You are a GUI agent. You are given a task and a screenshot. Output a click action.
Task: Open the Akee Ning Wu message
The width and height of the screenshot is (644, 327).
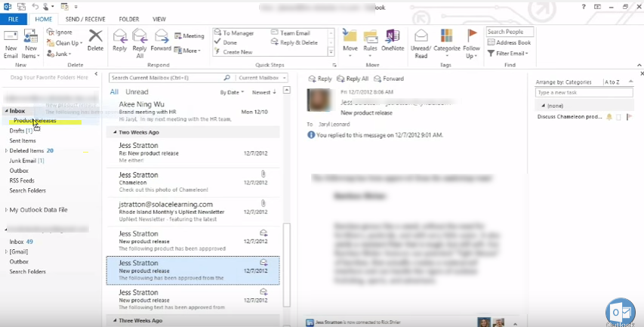(193, 112)
